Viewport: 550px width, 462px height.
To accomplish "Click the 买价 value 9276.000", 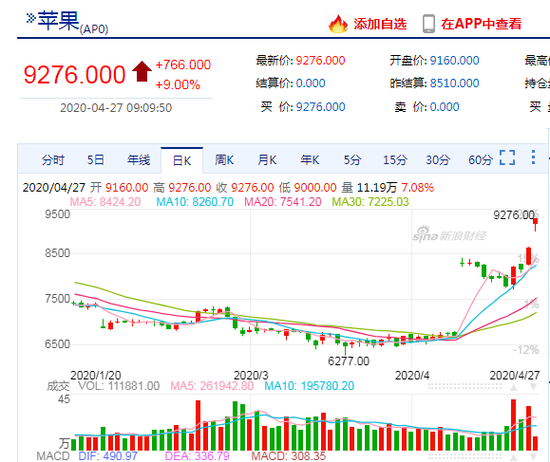I will click(x=321, y=107).
